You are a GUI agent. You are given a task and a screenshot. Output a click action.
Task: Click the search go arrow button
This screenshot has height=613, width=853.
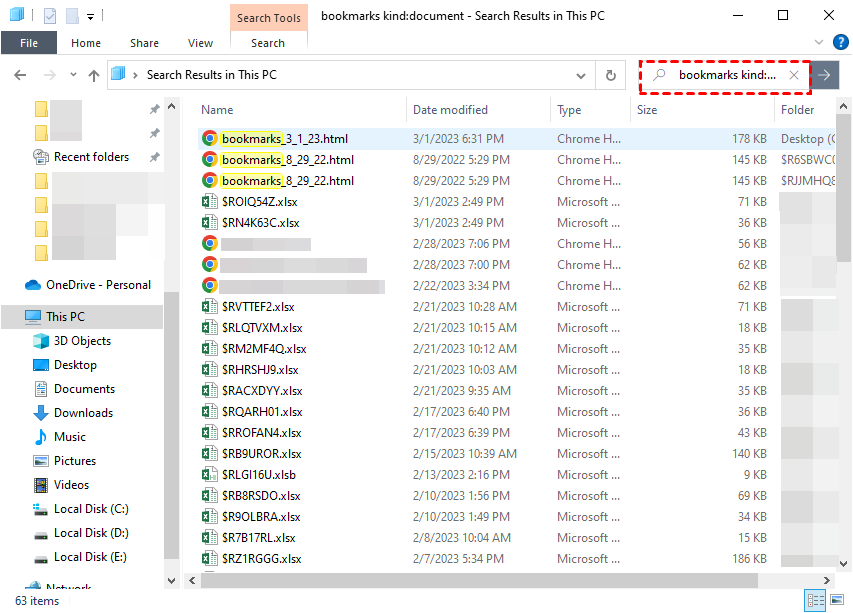[x=825, y=75]
